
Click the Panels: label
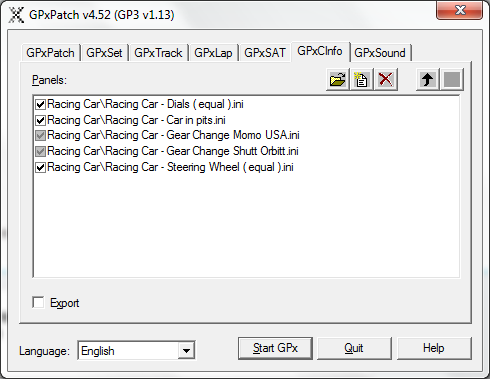coord(49,80)
